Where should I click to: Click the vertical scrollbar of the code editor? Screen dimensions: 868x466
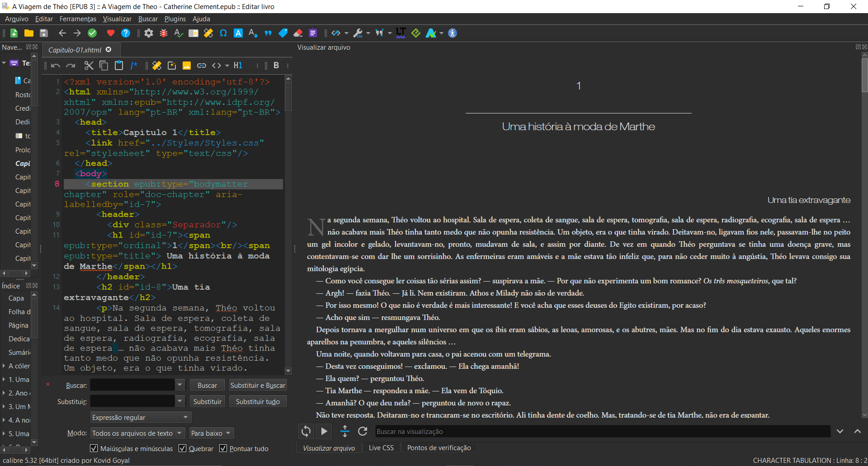pos(288,226)
